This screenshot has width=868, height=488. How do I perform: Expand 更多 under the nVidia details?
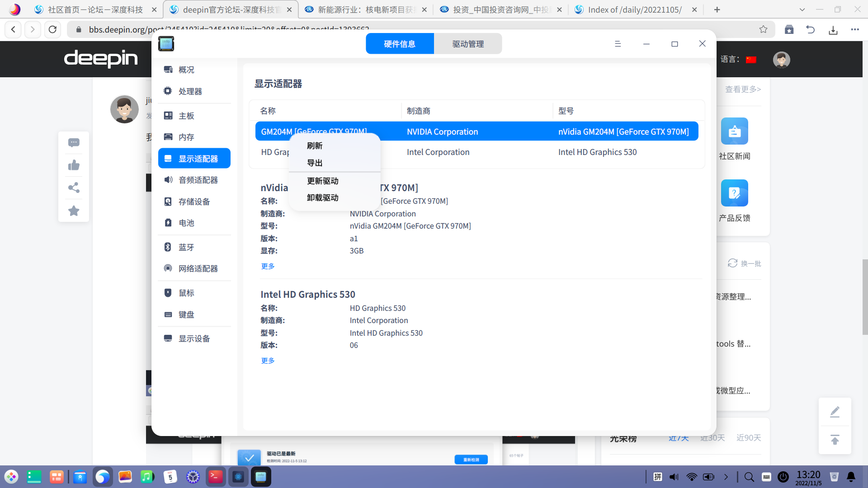pyautogui.click(x=268, y=266)
